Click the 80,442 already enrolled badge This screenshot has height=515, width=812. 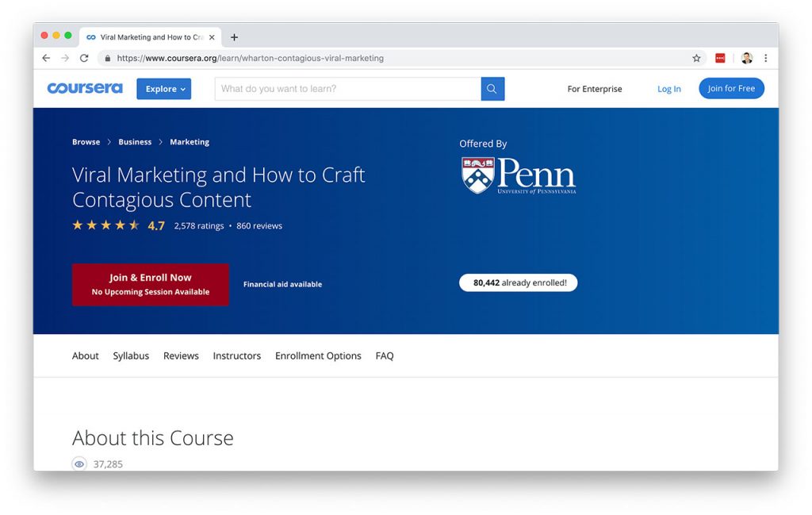(x=518, y=282)
